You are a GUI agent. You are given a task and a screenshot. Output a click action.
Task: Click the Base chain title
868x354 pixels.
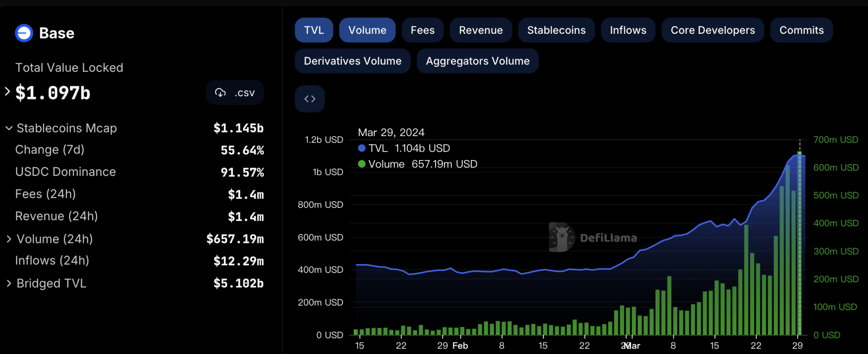coord(57,33)
